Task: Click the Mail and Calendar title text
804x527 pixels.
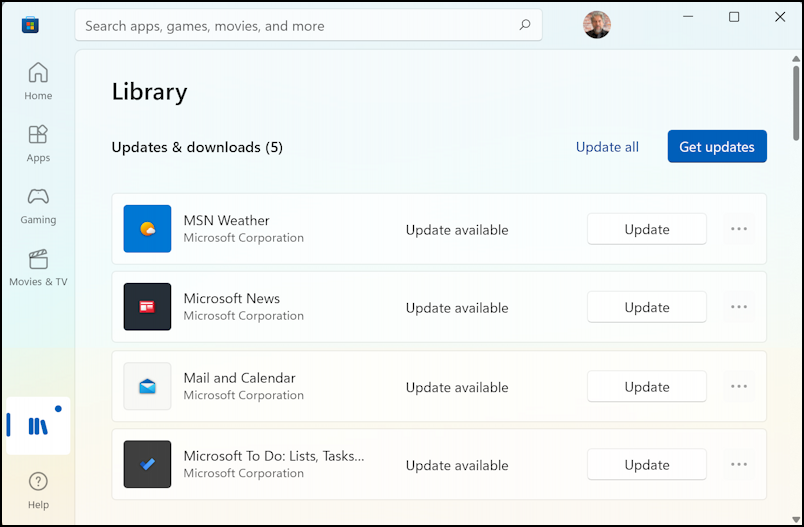Action: (239, 378)
